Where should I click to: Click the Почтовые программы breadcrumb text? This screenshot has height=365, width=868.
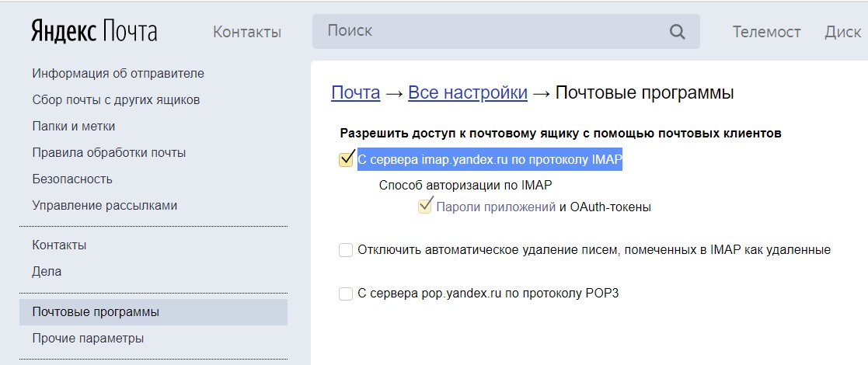(644, 93)
